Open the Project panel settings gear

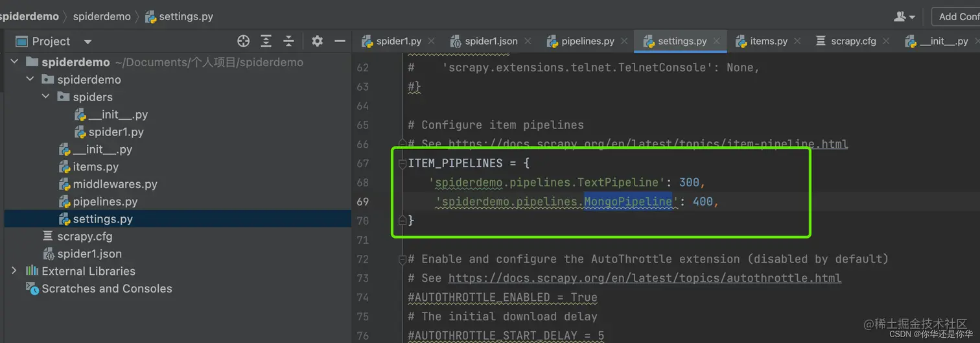pos(317,41)
